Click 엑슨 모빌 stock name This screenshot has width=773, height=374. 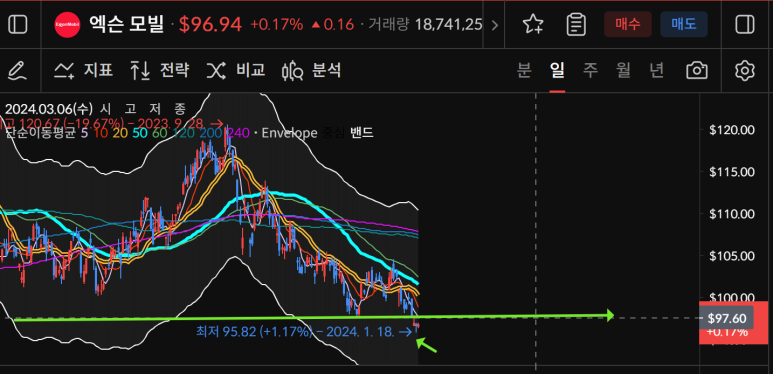coord(126,24)
